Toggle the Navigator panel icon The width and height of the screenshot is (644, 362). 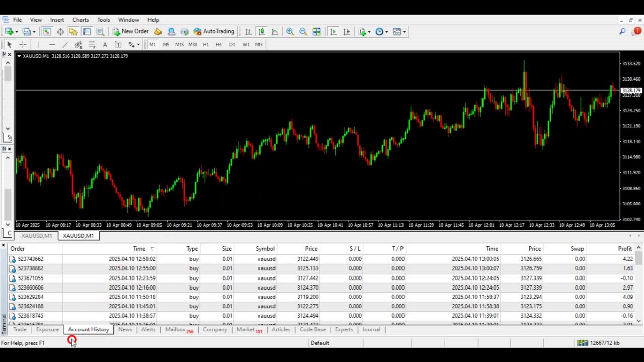coord(73,32)
